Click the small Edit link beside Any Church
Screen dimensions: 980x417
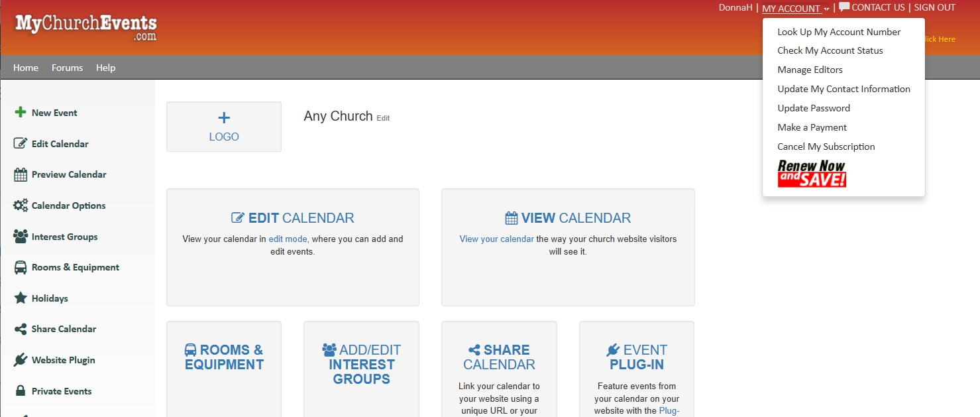383,118
